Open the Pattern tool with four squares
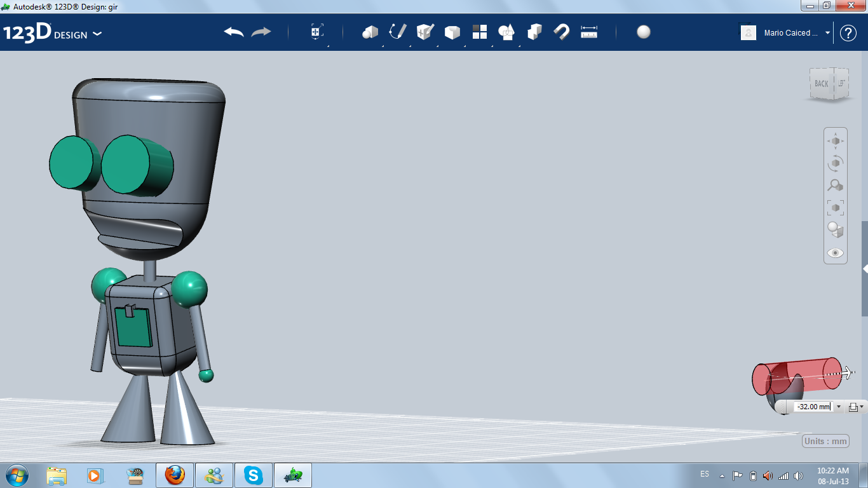This screenshot has width=868, height=488. (x=480, y=32)
